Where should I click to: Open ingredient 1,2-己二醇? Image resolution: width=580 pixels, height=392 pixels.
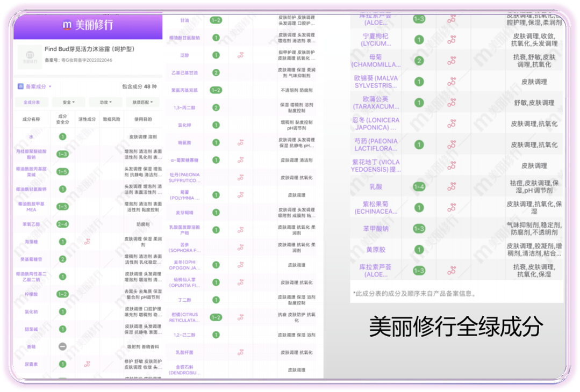(x=184, y=335)
